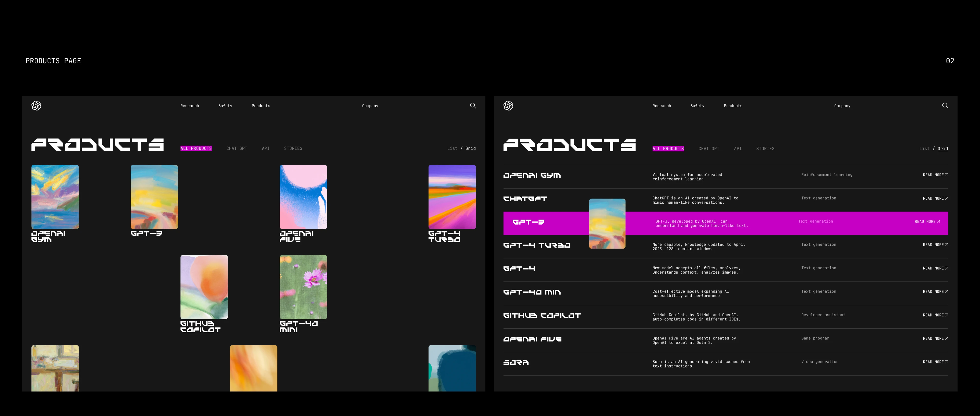The height and width of the screenshot is (416, 980).
Task: Click READ MORE for GPT-4o Mini row
Action: point(935,291)
